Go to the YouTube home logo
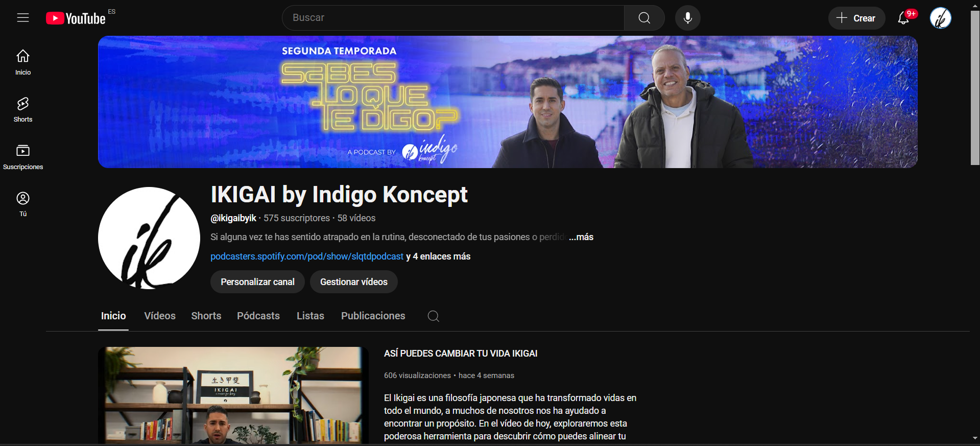 tap(76, 18)
